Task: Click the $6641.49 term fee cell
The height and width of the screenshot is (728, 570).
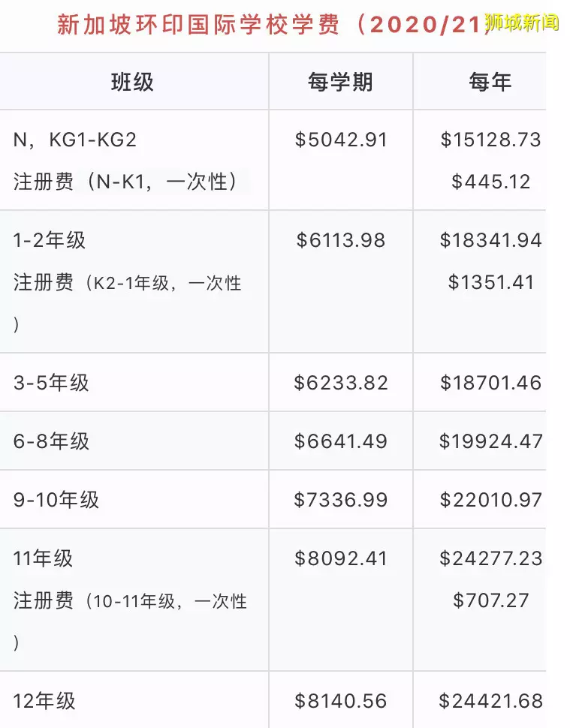Action: (340, 441)
